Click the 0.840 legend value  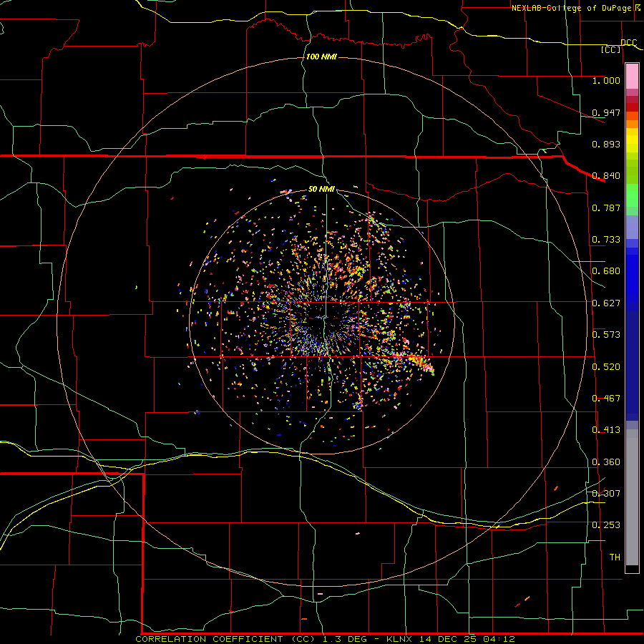point(606,176)
